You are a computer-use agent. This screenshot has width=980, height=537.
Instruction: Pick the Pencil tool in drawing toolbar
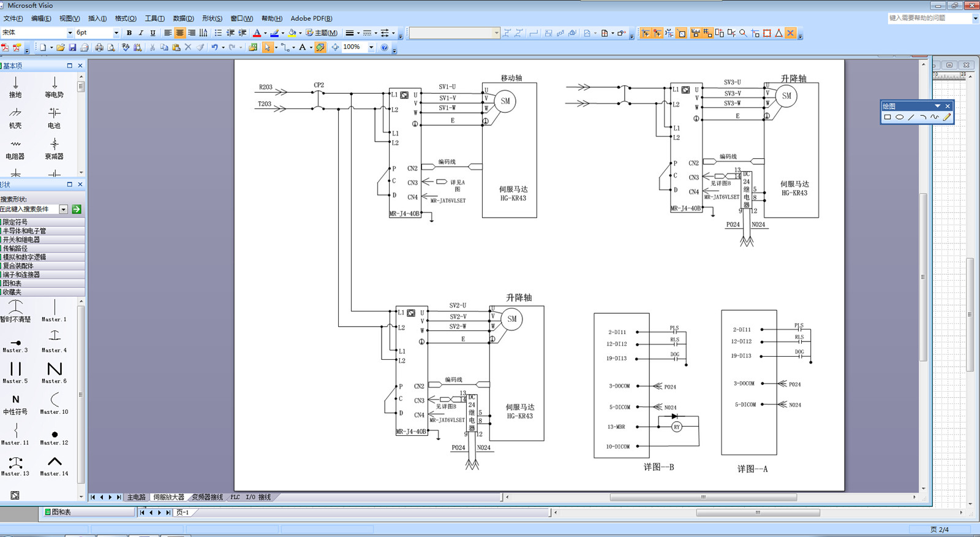click(946, 117)
